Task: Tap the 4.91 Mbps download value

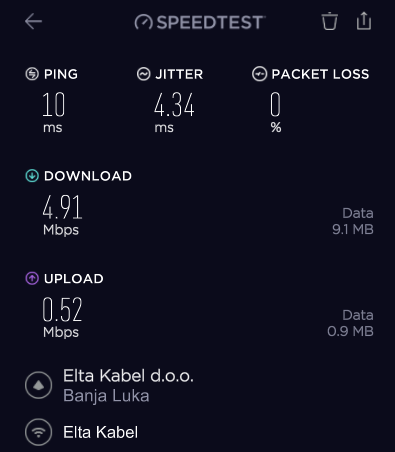Action: pos(62,215)
